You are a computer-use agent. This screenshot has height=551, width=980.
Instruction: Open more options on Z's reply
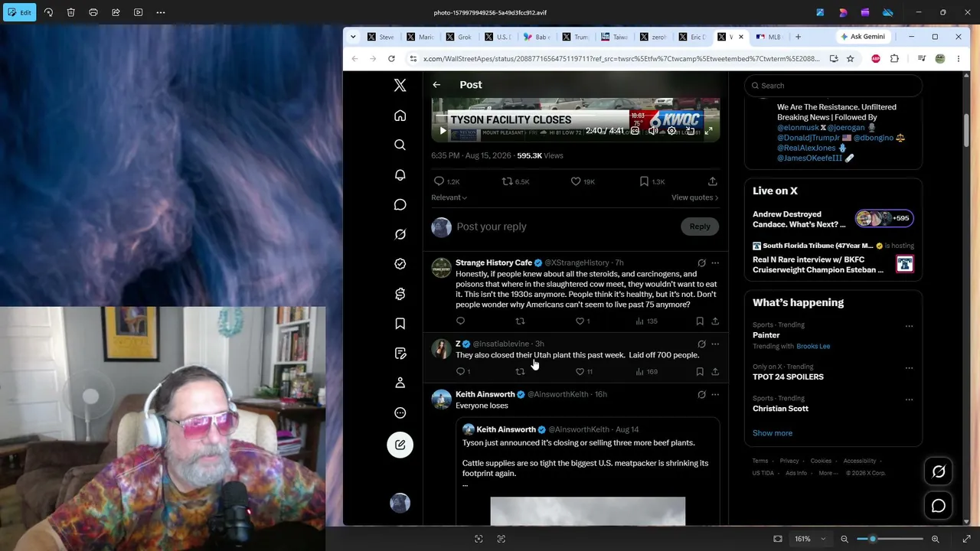[x=715, y=344]
